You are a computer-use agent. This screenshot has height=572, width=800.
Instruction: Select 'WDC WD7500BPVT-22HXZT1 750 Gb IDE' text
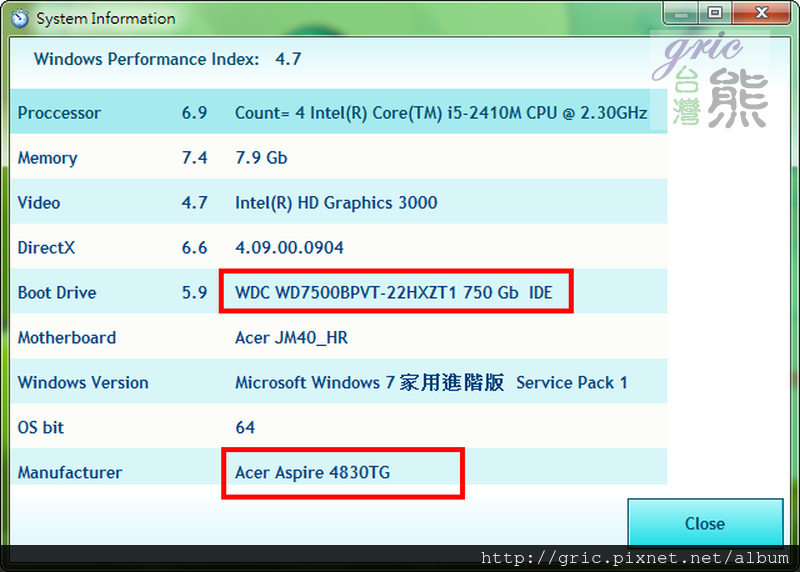click(394, 292)
